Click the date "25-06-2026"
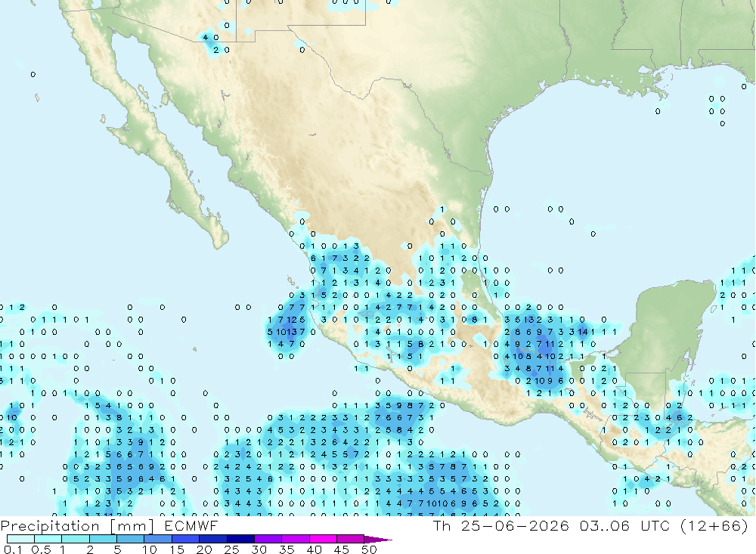Viewport: 756px width, 554px height. [x=515, y=525]
